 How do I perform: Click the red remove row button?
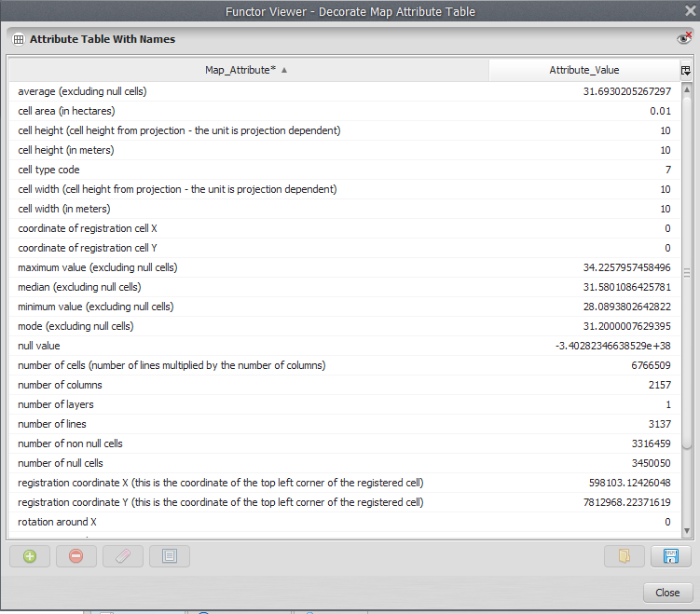(76, 556)
